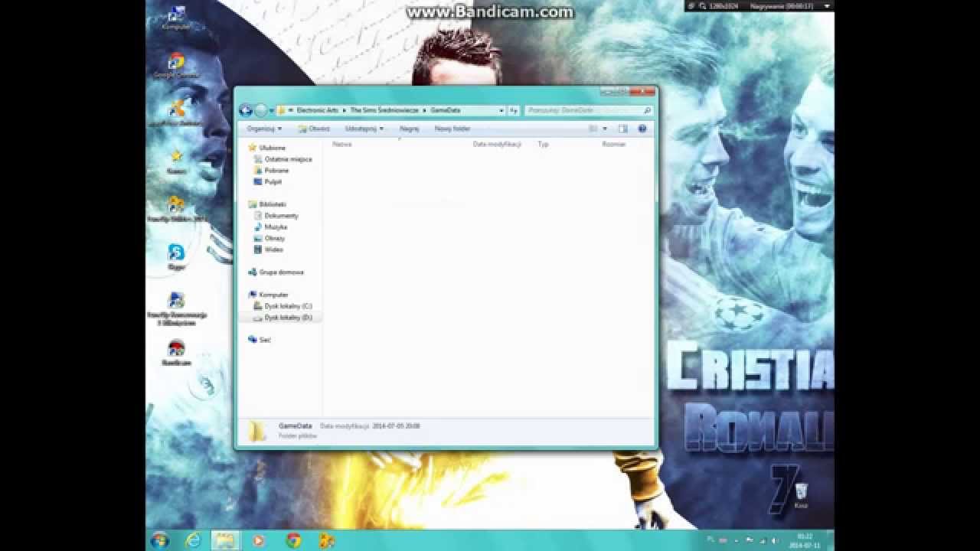Create a folder with 'Nowy folder'
Image resolution: width=980 pixels, height=551 pixels.
(452, 129)
